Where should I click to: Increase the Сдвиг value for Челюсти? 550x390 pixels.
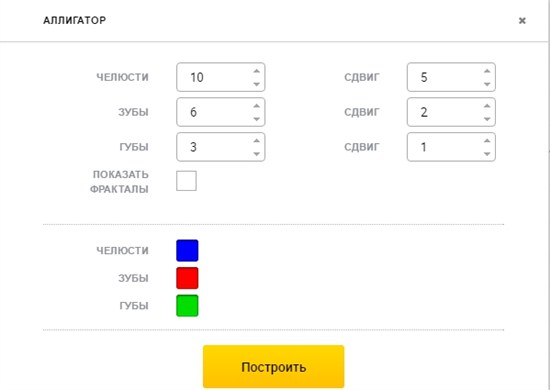tap(487, 71)
